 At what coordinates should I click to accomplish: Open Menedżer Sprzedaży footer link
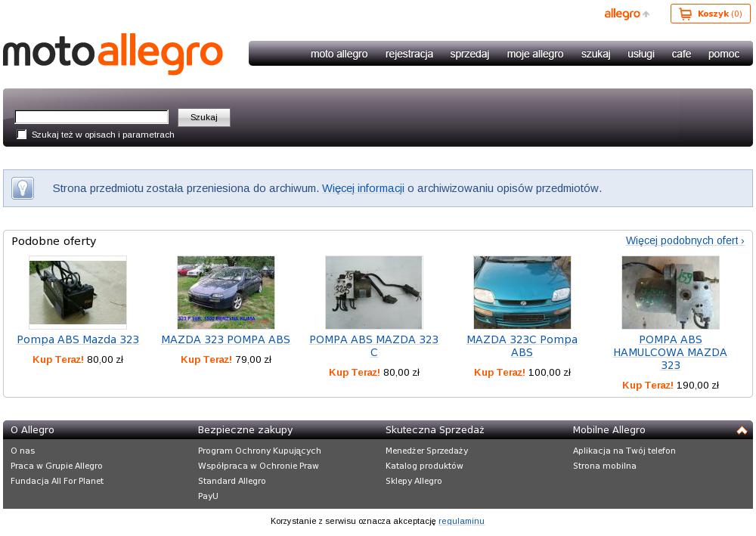click(426, 451)
